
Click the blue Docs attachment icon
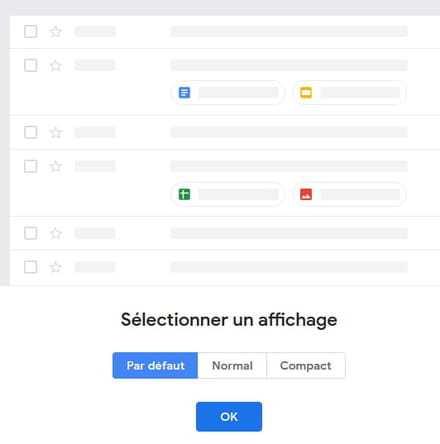(x=184, y=92)
